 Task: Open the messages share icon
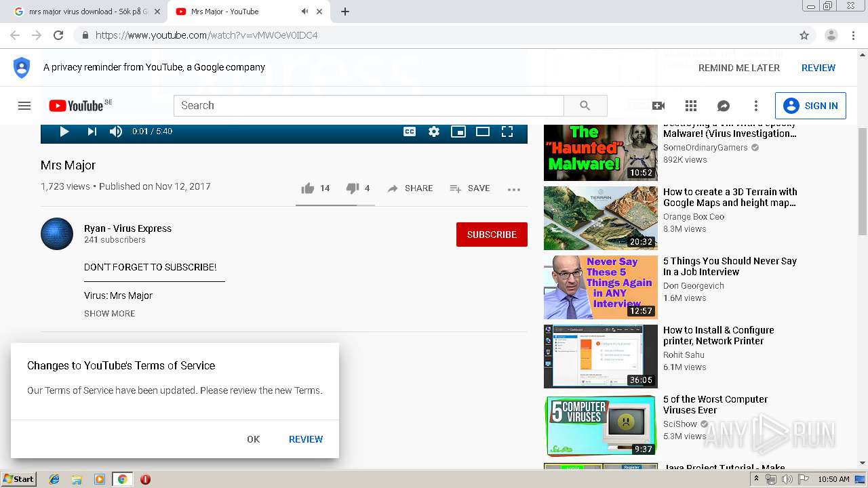pyautogui.click(x=724, y=106)
